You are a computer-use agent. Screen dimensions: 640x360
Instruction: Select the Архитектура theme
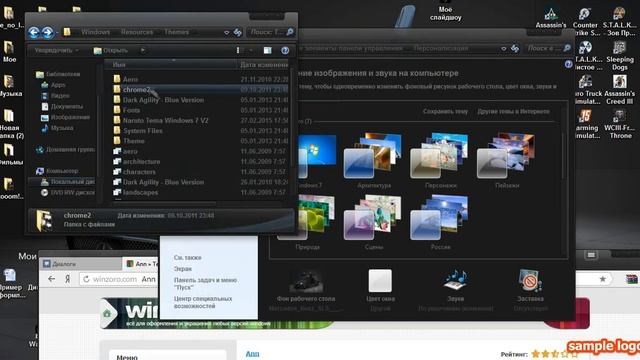pos(374,161)
